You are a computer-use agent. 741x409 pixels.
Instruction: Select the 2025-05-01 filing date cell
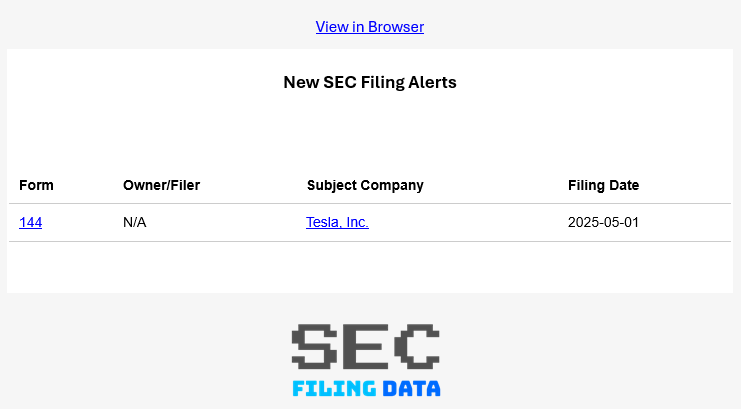pyautogui.click(x=603, y=222)
